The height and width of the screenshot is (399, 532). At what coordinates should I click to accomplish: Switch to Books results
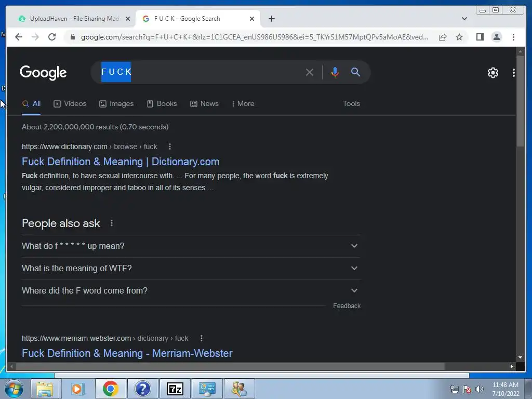pyautogui.click(x=162, y=104)
